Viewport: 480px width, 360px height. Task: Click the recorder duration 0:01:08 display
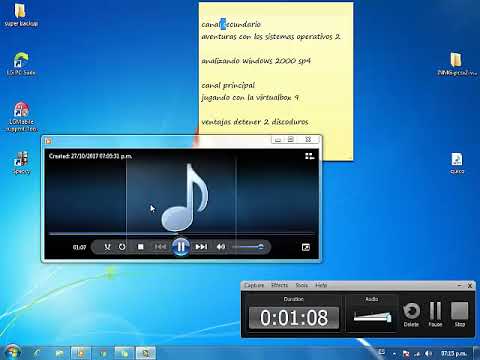(x=294, y=317)
